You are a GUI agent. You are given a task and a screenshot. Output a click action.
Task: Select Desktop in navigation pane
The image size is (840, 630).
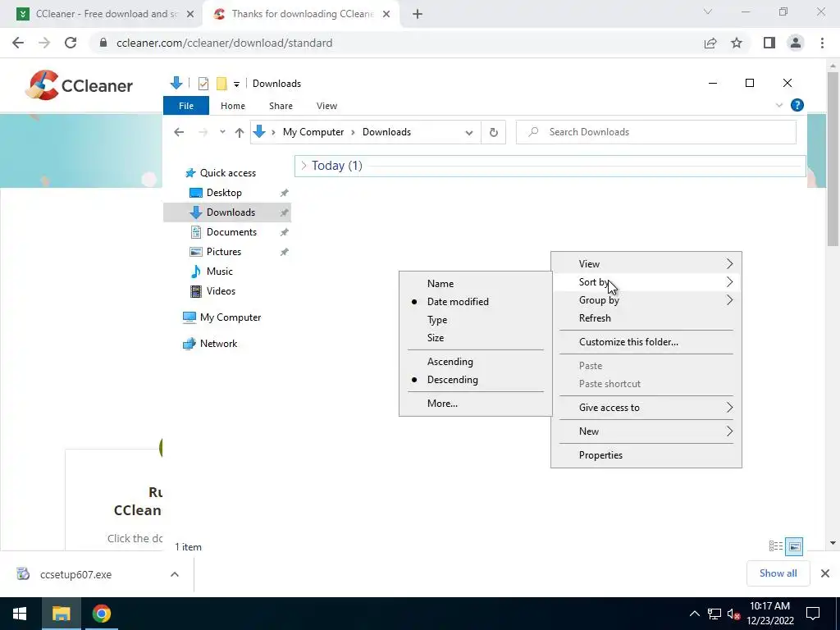[x=224, y=193]
